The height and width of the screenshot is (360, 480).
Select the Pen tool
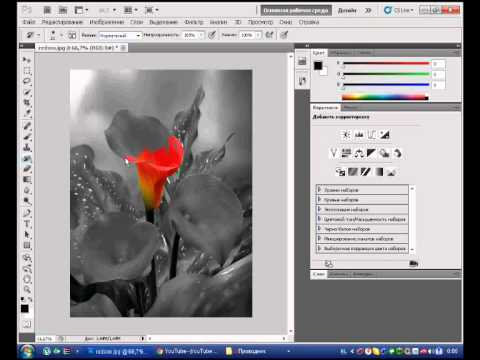click(x=27, y=213)
